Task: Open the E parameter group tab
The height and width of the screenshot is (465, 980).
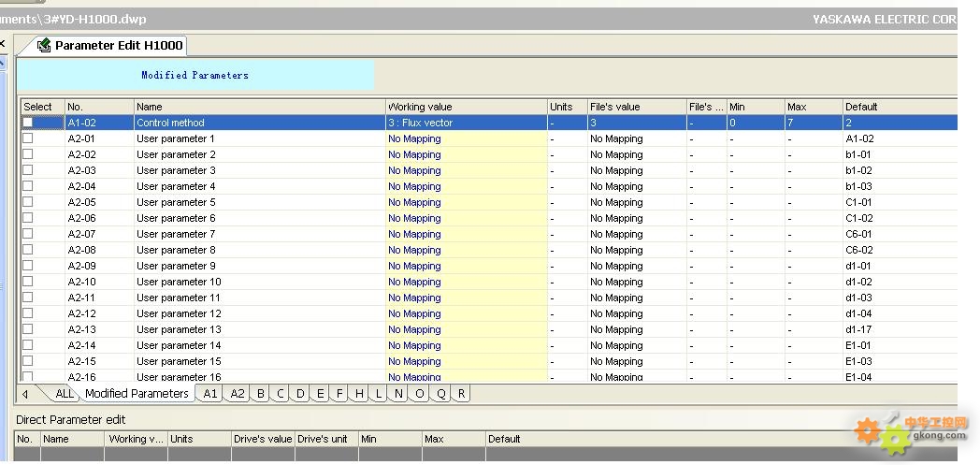Action: tap(320, 394)
